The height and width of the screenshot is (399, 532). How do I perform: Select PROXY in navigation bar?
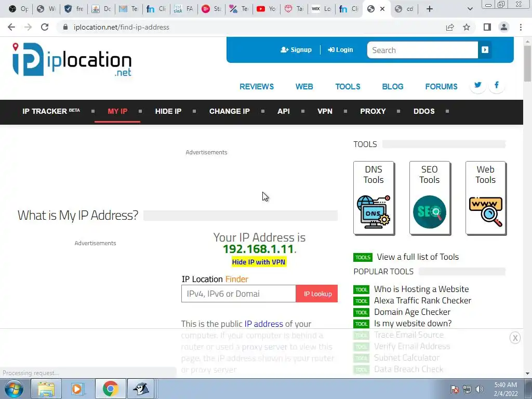373,111
